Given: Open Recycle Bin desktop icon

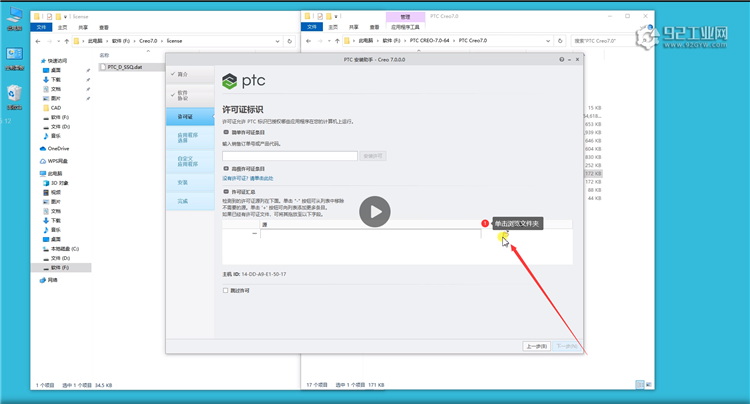Looking at the screenshot, I should coord(14,98).
